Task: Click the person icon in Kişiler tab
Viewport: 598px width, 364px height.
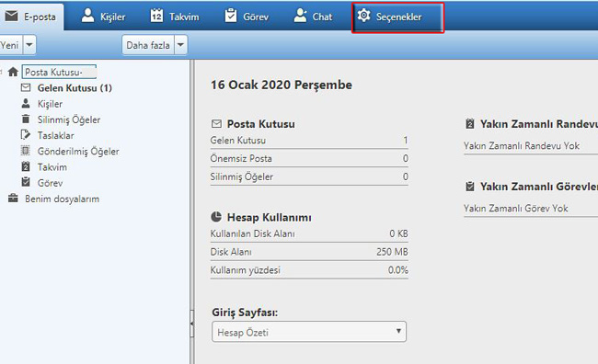Action: (87, 16)
